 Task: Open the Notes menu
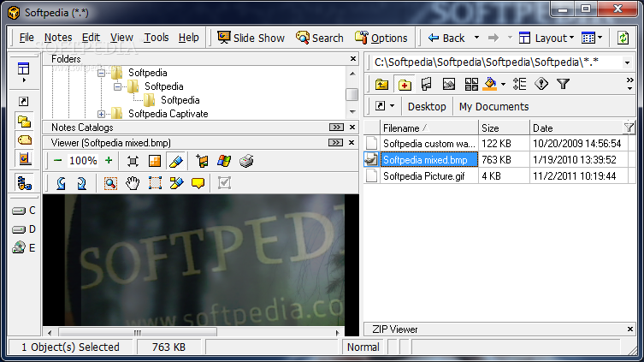tap(58, 38)
